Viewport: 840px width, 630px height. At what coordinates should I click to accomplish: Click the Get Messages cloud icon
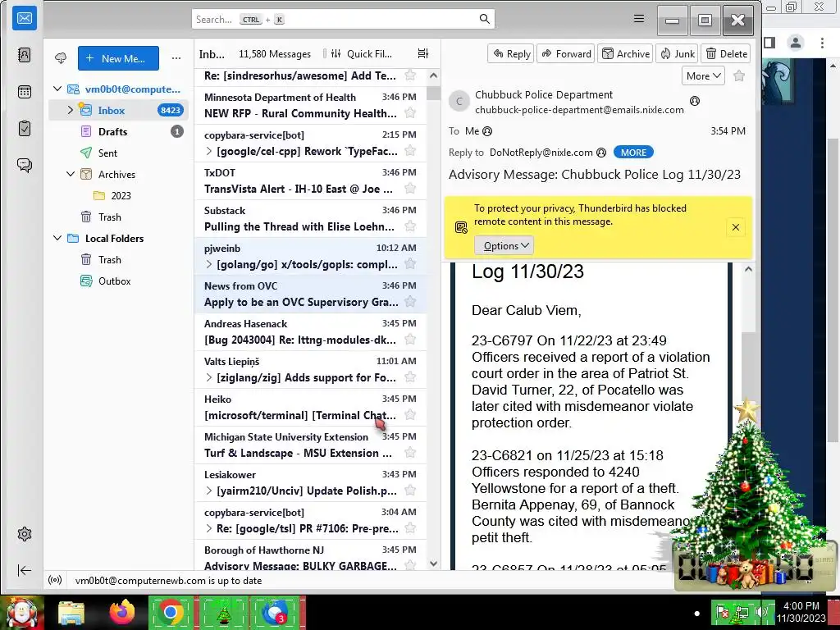[61, 58]
